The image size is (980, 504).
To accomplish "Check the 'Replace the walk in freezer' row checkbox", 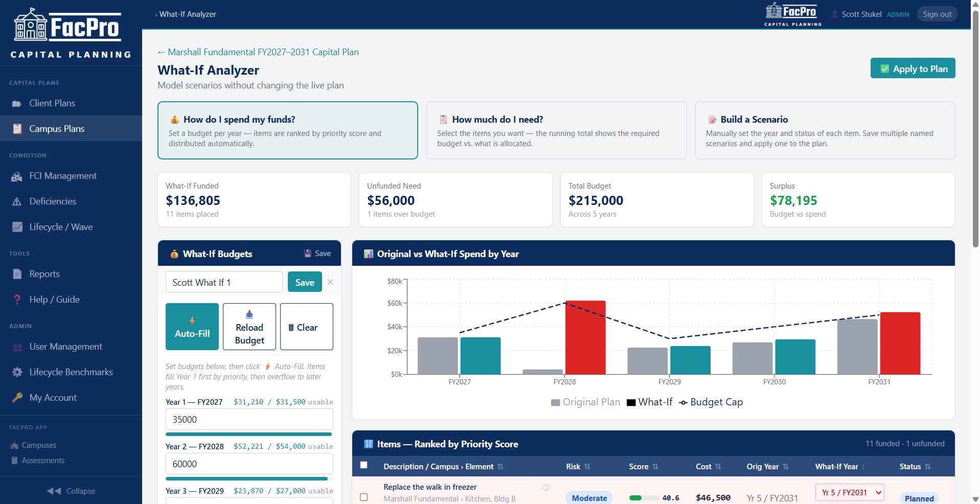I will click(x=364, y=497).
